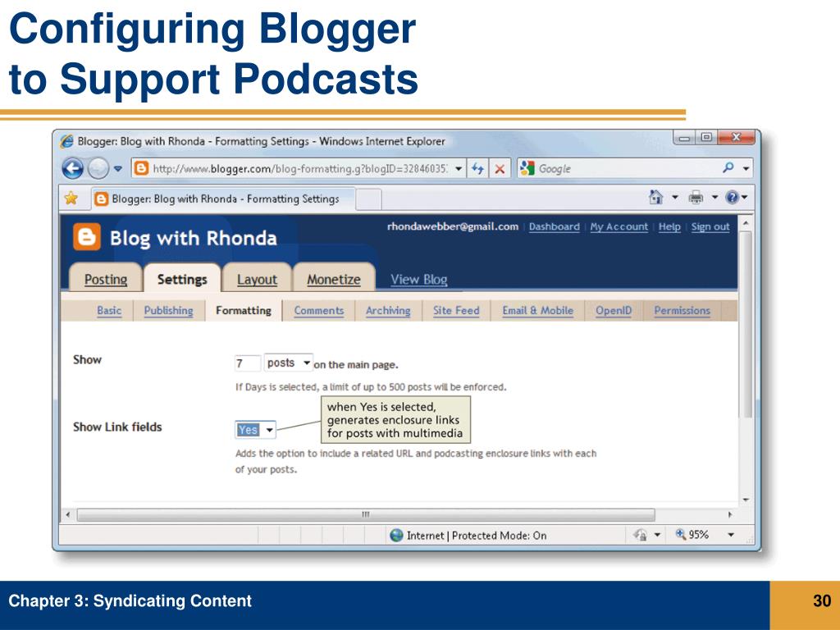840x630 pixels.
Task: Minimize the Internet Explorer window
Action: click(x=684, y=138)
